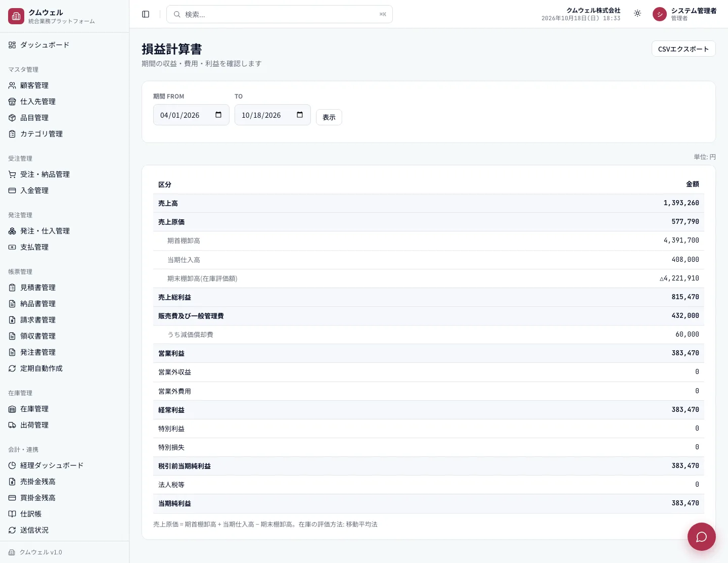Open calendar picker for TO date
This screenshot has width=728, height=563.
pyautogui.click(x=300, y=115)
